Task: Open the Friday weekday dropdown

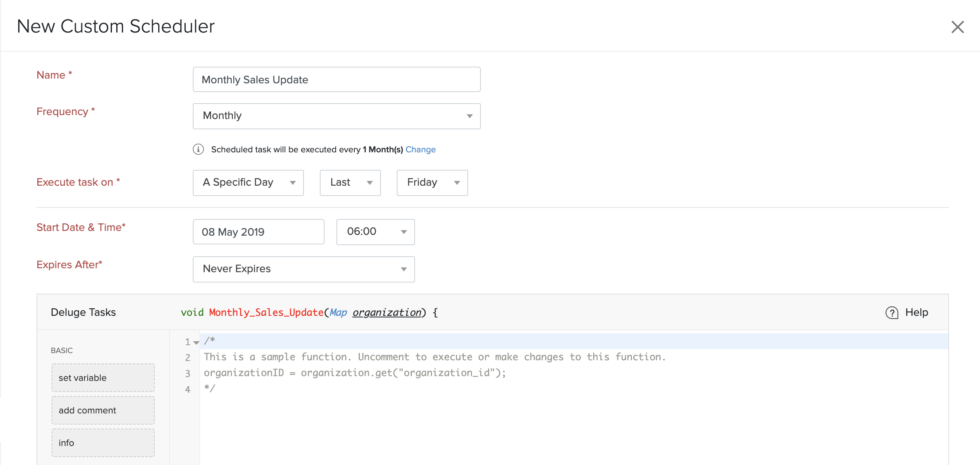Action: click(x=432, y=183)
